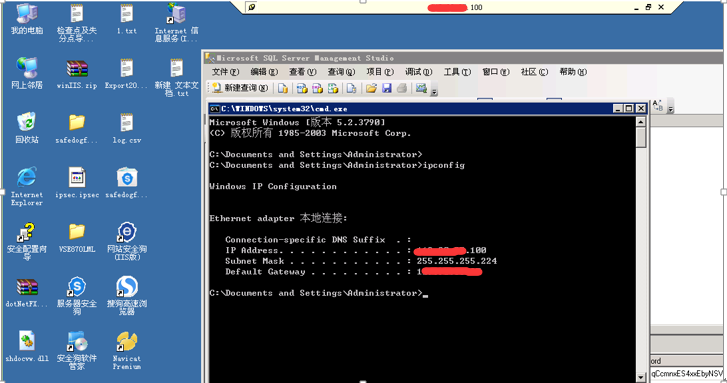The height and width of the screenshot is (383, 727).
Task: Select 新建 文本文档.txt on desktop
Action: [176, 77]
